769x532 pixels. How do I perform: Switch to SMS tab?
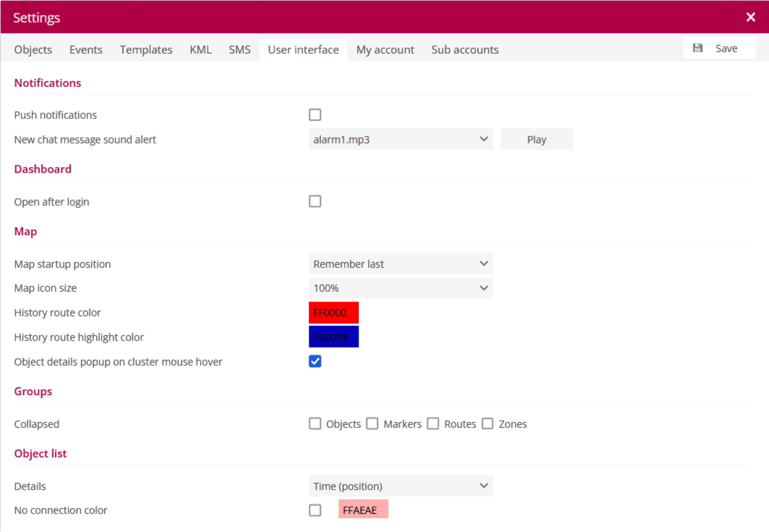click(240, 50)
